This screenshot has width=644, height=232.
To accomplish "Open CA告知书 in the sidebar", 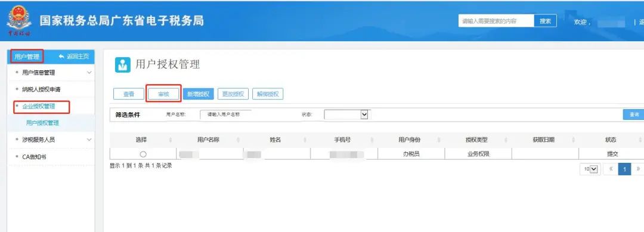I will click(34, 157).
